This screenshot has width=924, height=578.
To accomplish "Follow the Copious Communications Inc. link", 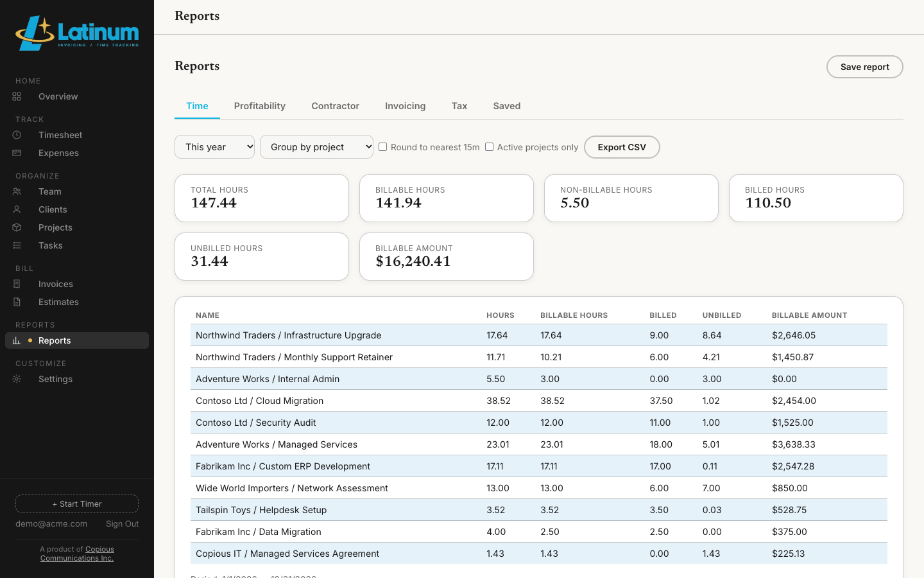I will pyautogui.click(x=77, y=554).
